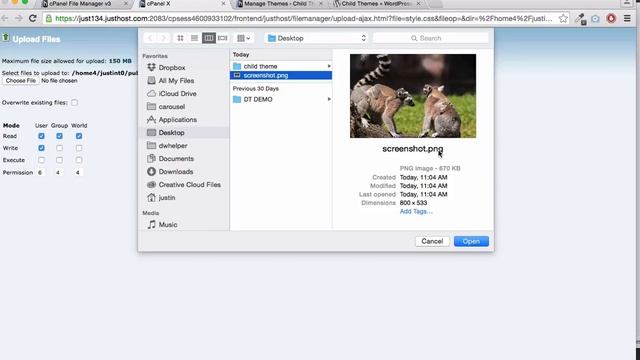Select the screenshot.png file
The height and width of the screenshot is (360, 640).
[281, 76]
